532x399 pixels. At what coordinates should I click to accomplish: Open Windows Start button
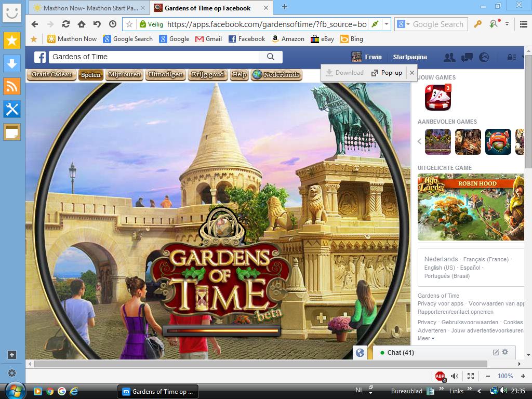[x=14, y=391]
